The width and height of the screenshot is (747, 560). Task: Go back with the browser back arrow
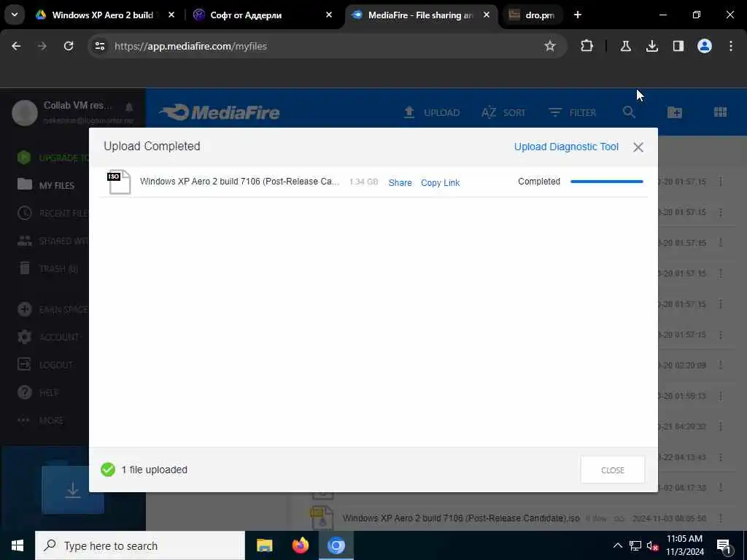pos(16,46)
